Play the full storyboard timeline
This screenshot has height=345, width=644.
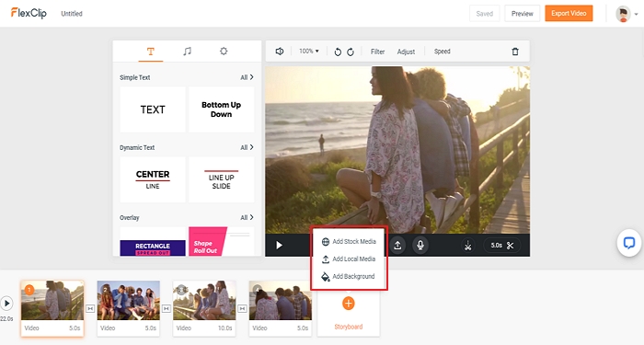pyautogui.click(x=6, y=304)
